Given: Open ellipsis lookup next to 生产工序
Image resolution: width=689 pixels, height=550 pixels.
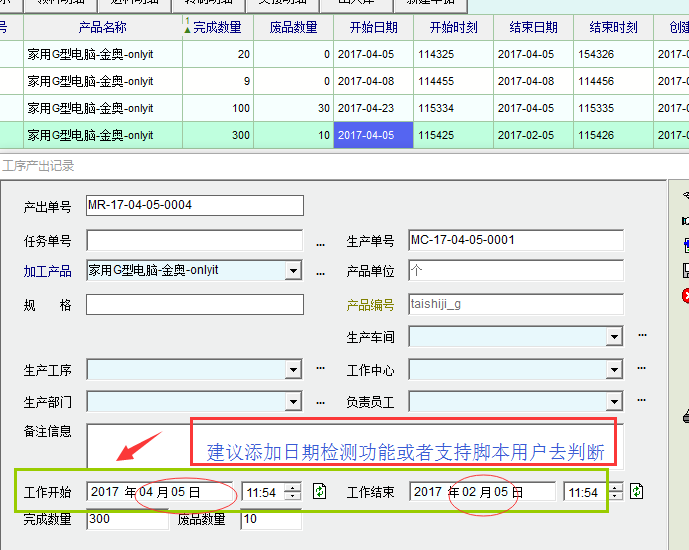Looking at the screenshot, I should coord(321,369).
